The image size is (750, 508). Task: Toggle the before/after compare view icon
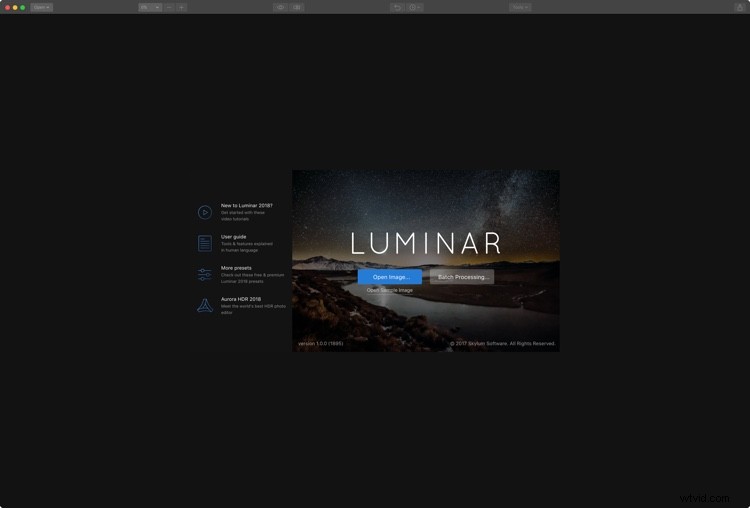click(x=297, y=7)
